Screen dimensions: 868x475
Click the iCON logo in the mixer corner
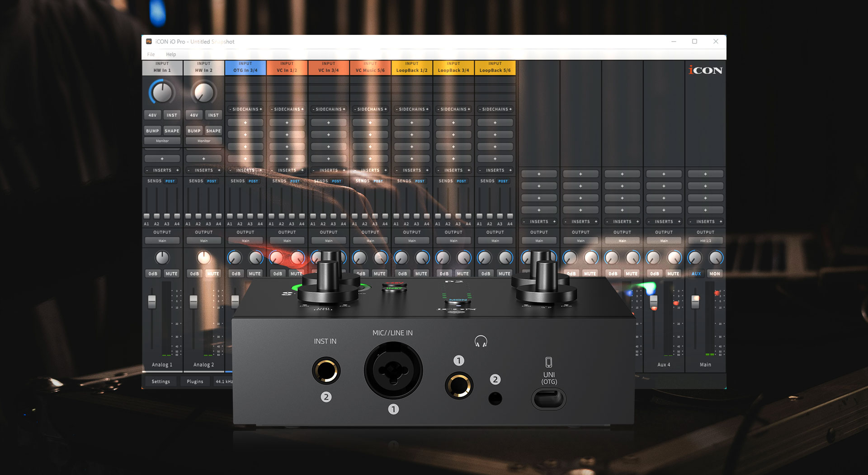(705, 70)
